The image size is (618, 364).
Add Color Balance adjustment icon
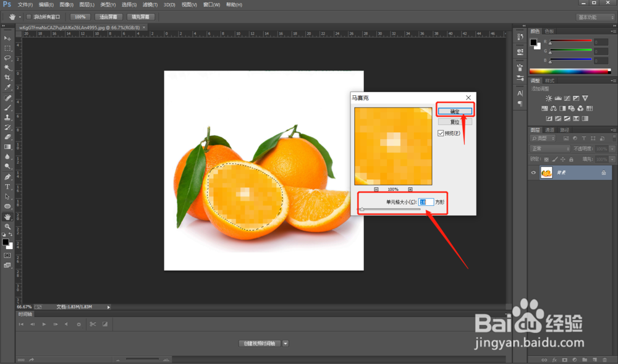[x=553, y=108]
